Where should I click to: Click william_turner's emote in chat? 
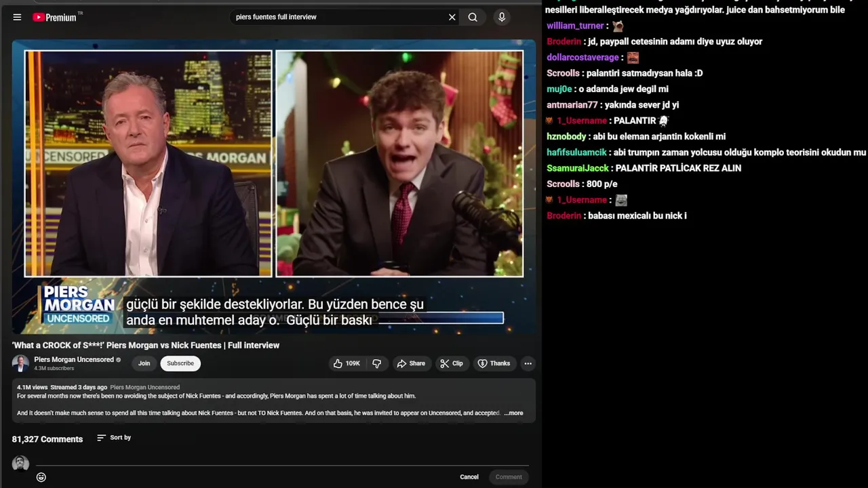coord(618,26)
